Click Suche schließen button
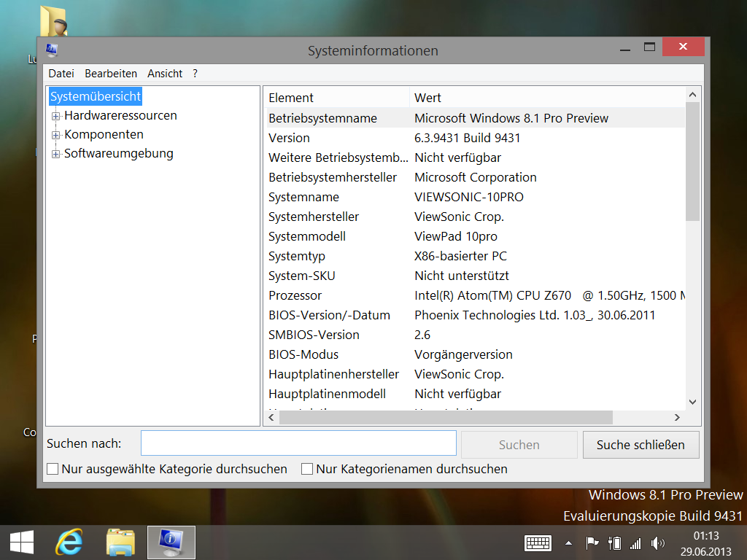747x560 pixels. pos(640,445)
